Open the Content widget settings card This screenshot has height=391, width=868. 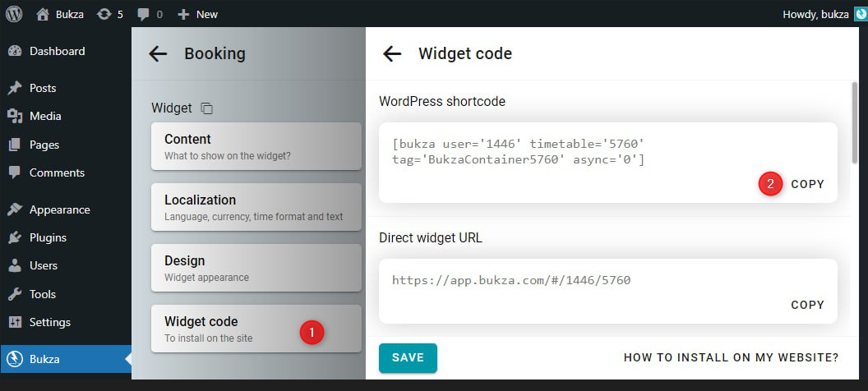click(x=256, y=146)
